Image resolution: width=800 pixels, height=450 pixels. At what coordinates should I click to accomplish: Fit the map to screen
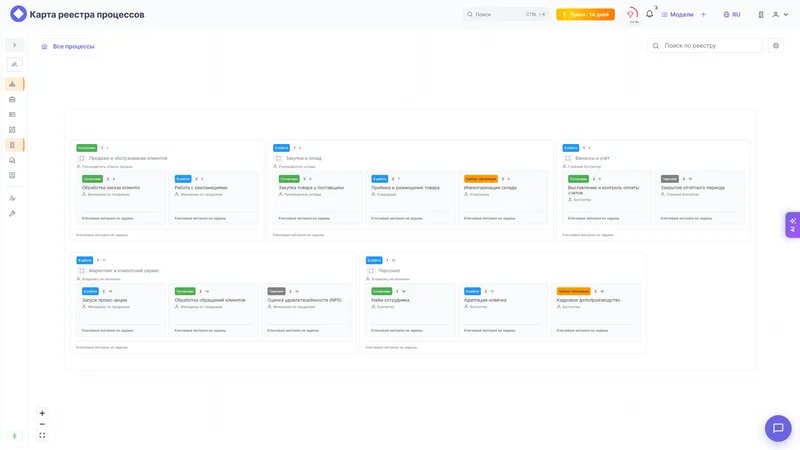42,435
